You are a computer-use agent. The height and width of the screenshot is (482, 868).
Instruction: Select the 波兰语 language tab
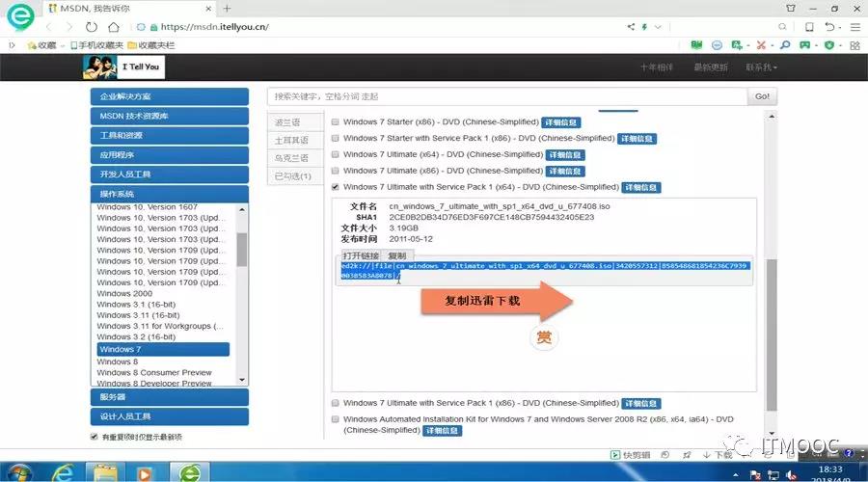point(295,122)
